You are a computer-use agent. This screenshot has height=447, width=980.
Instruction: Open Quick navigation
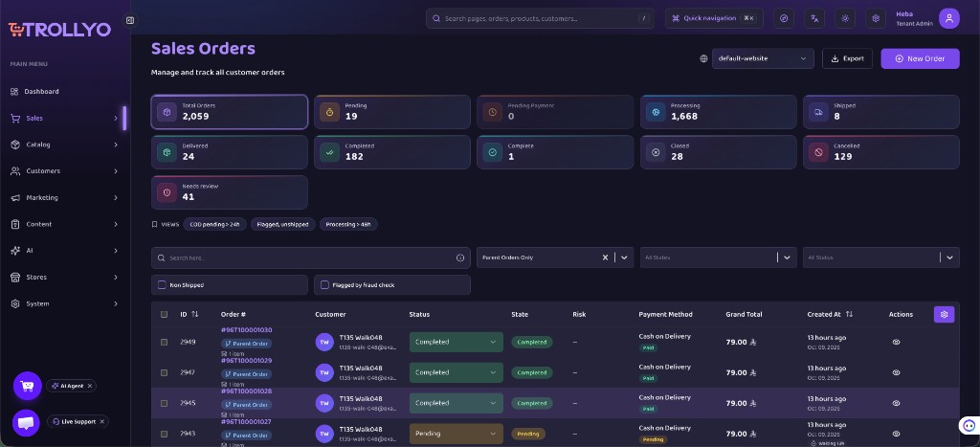[714, 18]
